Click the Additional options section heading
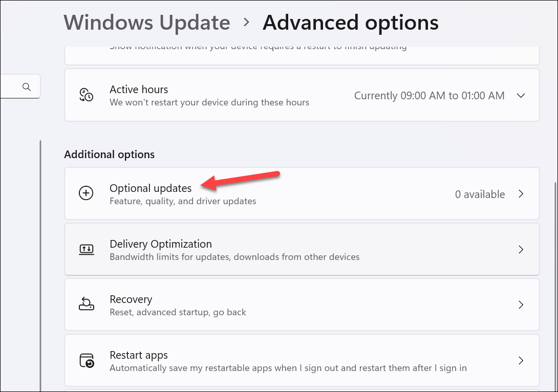This screenshot has height=392, width=558. 109,154
